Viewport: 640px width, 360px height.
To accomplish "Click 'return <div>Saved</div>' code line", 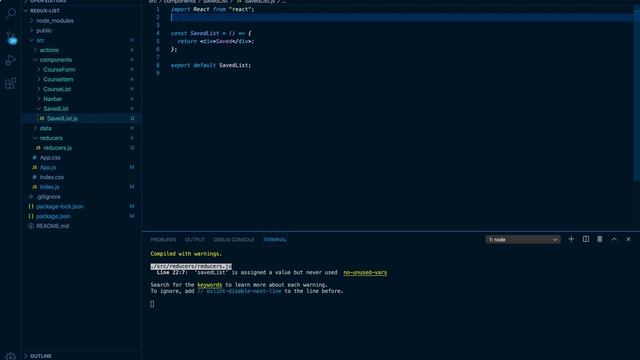I will click(x=216, y=41).
